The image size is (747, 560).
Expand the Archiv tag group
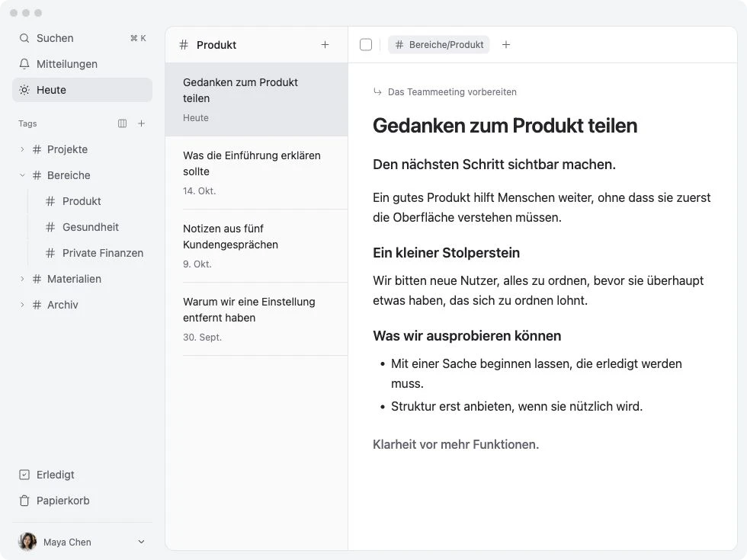22,305
